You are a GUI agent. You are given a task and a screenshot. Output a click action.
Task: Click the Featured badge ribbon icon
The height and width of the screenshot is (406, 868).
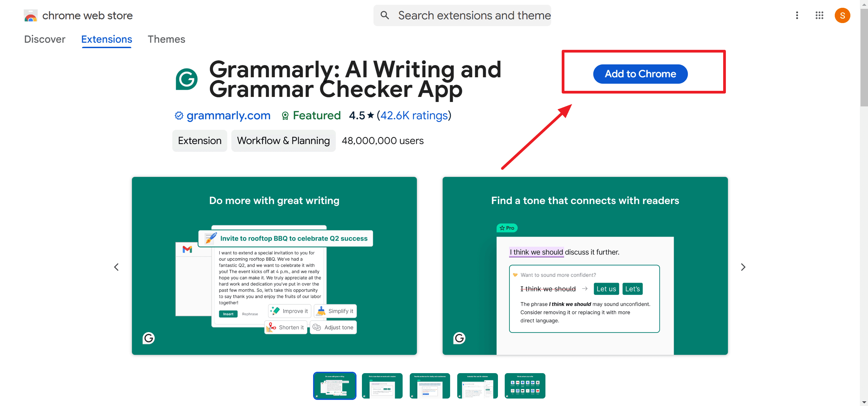tap(285, 116)
